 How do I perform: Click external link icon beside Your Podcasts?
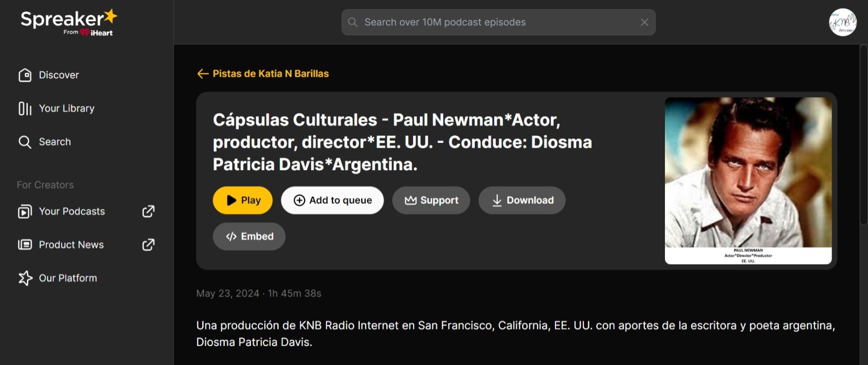pos(148,211)
